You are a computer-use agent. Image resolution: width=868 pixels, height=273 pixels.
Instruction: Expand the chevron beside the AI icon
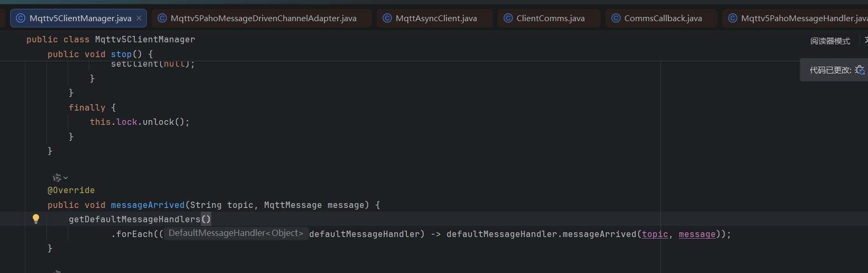coord(66,178)
